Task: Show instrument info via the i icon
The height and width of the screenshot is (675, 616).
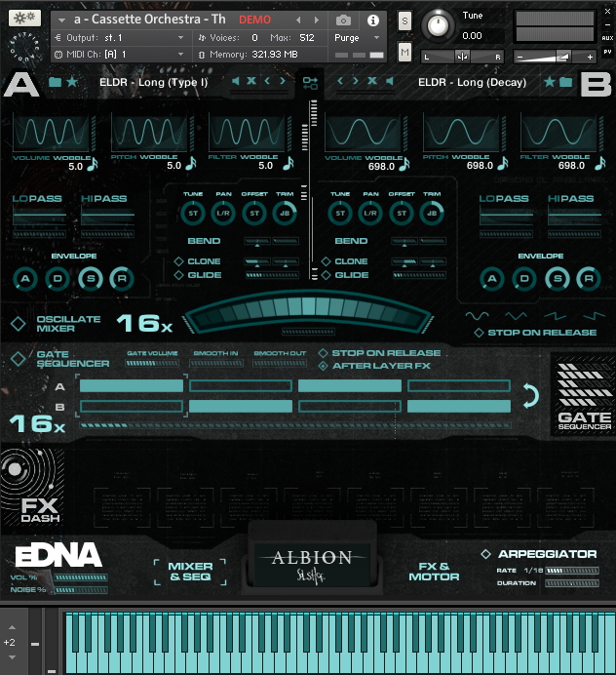Action: 373,20
